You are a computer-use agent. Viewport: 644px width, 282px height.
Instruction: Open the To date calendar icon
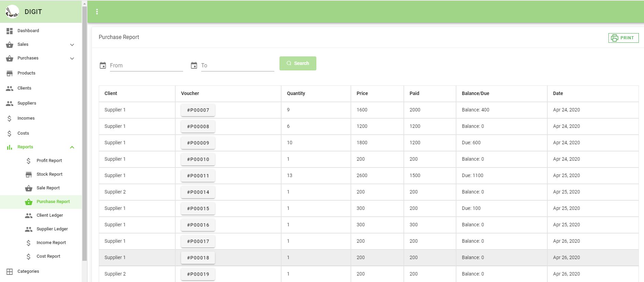coord(194,65)
